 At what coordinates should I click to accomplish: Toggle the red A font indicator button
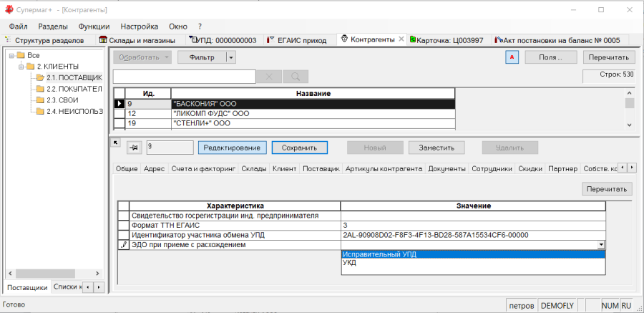click(x=512, y=57)
